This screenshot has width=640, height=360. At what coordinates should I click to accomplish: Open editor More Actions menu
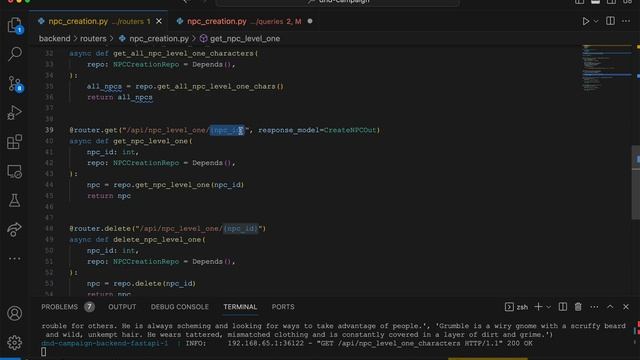[x=626, y=21]
